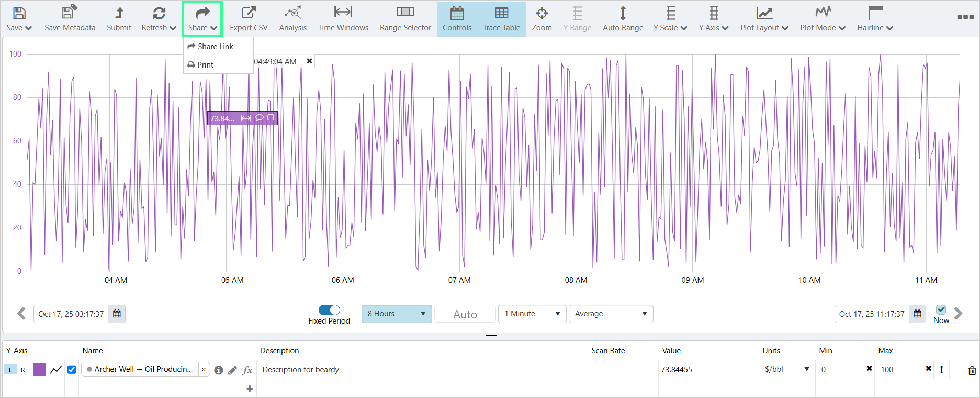Screen dimensions: 980x398
Task: Open the fx formula editor for the trace
Action: coord(247,370)
